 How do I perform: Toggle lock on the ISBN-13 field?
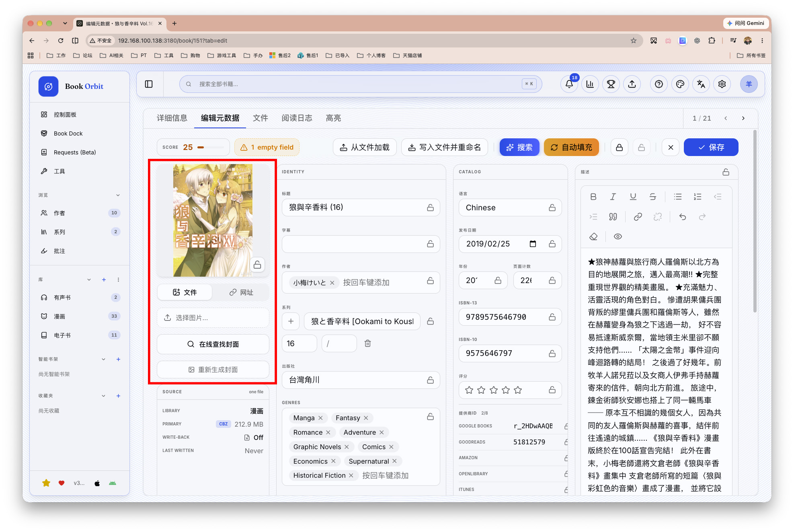pos(552,317)
